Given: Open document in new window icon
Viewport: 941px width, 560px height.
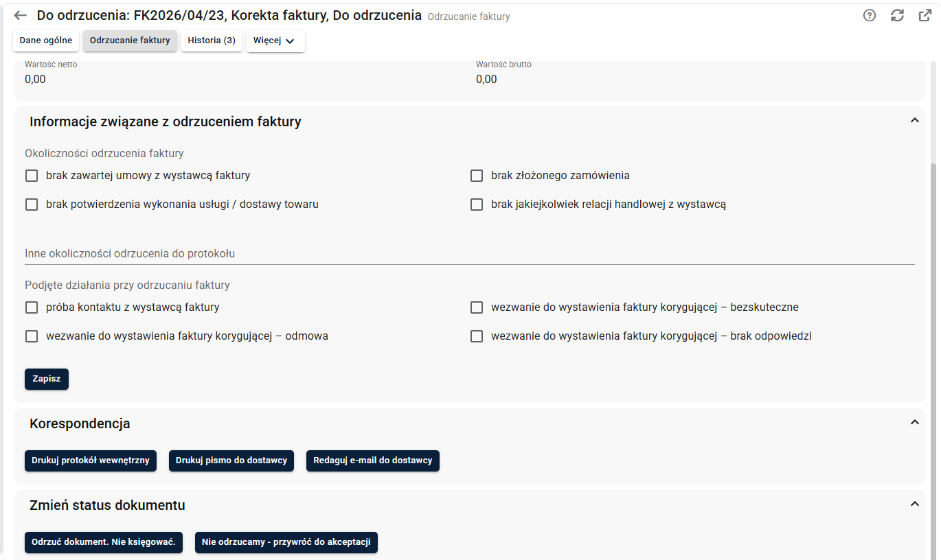Looking at the screenshot, I should pyautogui.click(x=925, y=16).
